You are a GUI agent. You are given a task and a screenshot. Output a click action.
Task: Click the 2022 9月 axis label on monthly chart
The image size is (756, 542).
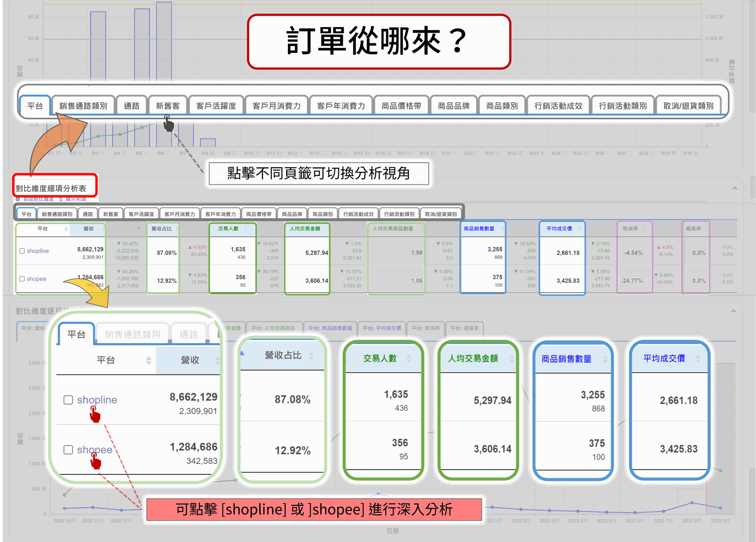[720, 521]
